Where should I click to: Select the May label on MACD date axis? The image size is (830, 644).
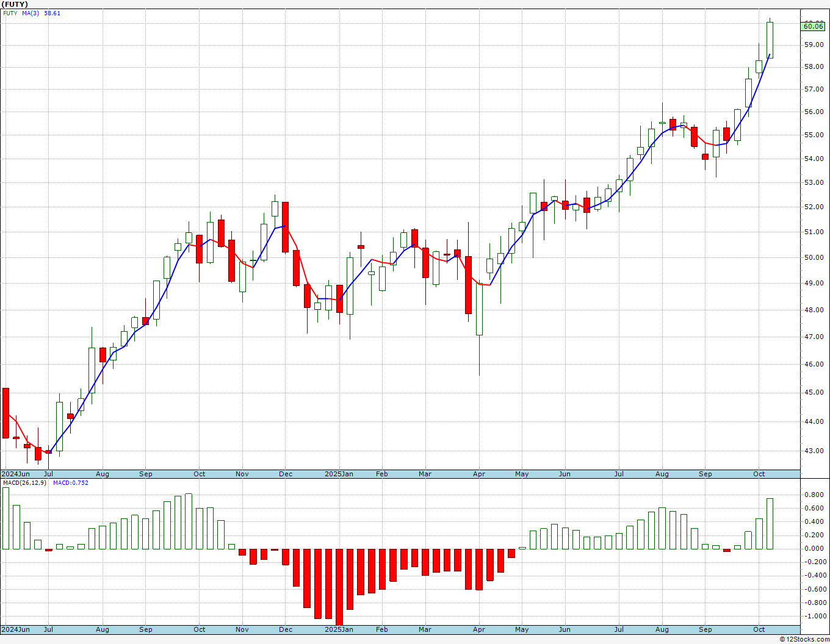click(x=522, y=629)
